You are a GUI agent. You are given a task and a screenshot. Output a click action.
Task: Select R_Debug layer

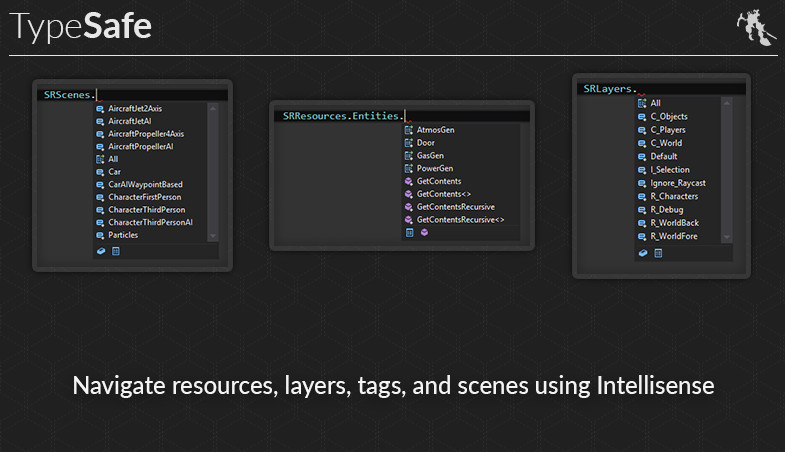coord(667,210)
